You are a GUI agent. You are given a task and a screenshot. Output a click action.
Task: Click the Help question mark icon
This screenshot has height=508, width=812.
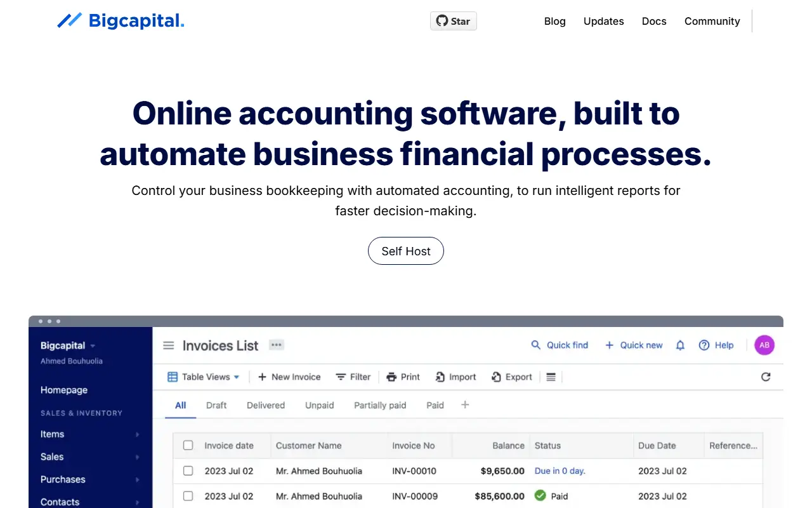point(704,345)
